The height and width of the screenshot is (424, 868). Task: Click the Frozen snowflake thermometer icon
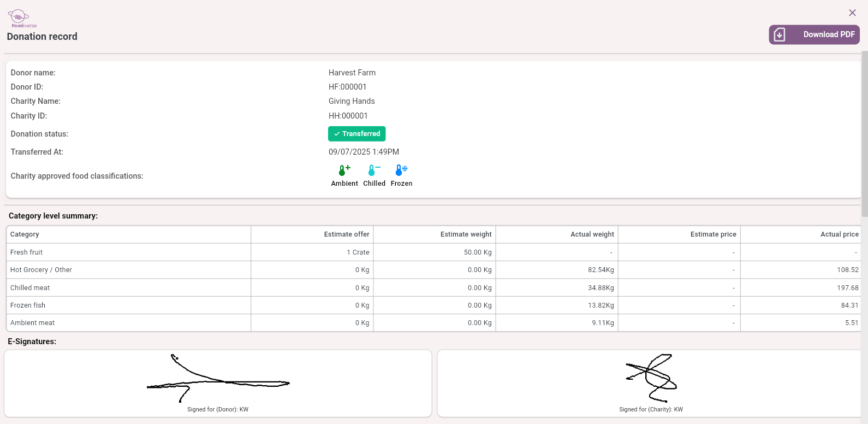pos(401,170)
